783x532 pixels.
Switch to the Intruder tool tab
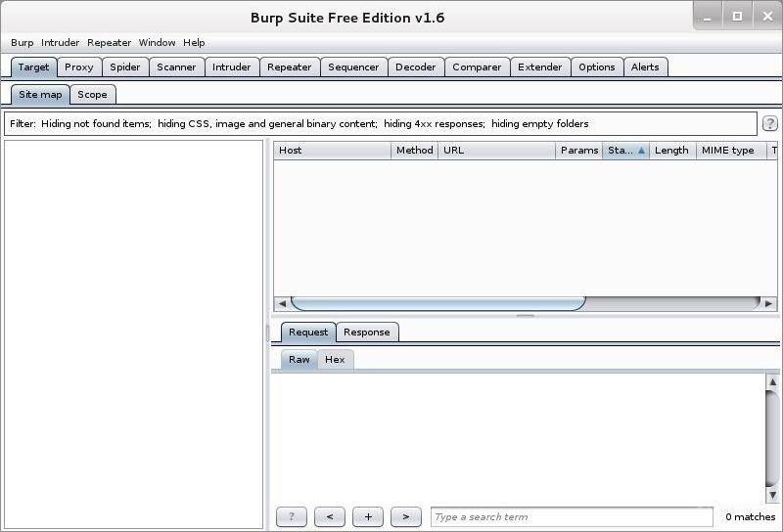(231, 66)
